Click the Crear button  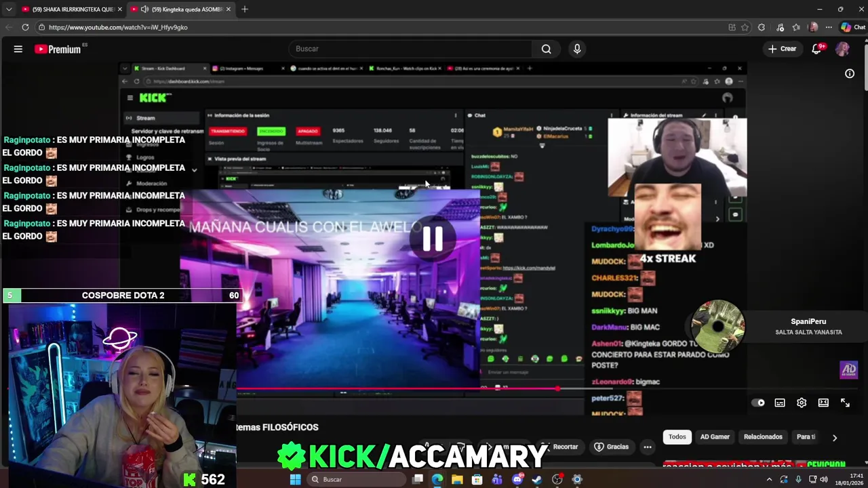[782, 49]
